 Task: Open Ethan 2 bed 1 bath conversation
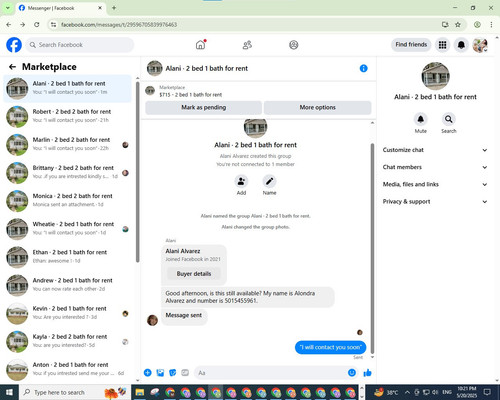68,256
